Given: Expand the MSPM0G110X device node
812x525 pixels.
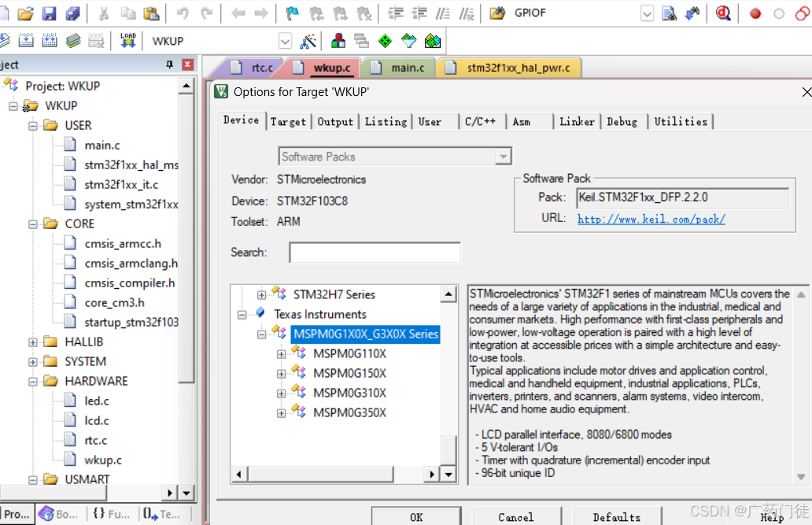Looking at the screenshot, I should [x=282, y=353].
